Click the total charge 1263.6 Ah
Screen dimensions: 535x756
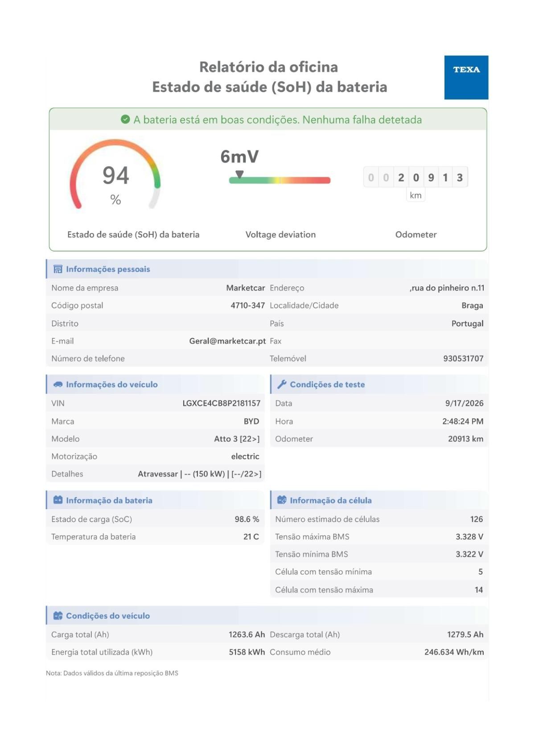tap(247, 634)
